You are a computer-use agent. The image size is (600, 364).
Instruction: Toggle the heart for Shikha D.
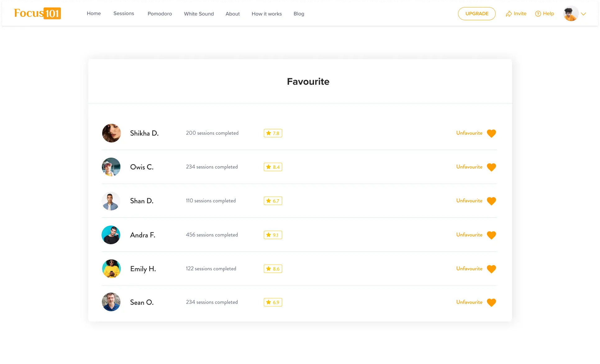(x=491, y=133)
